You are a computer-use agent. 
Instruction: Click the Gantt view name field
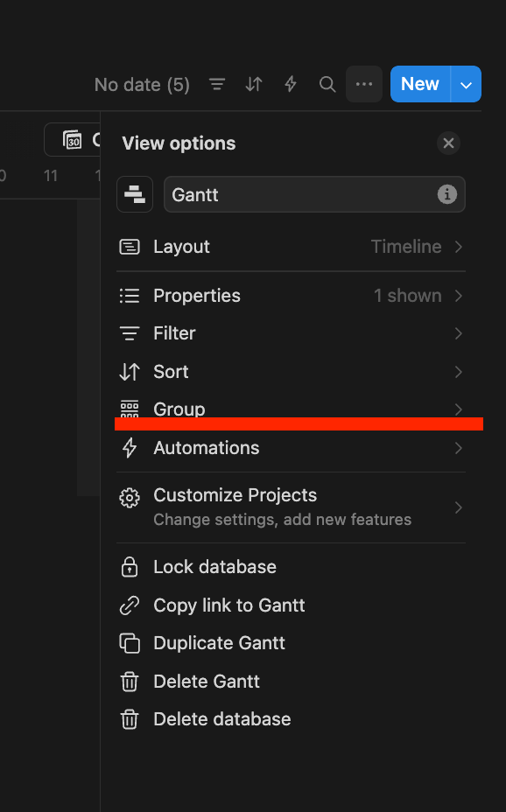314,195
